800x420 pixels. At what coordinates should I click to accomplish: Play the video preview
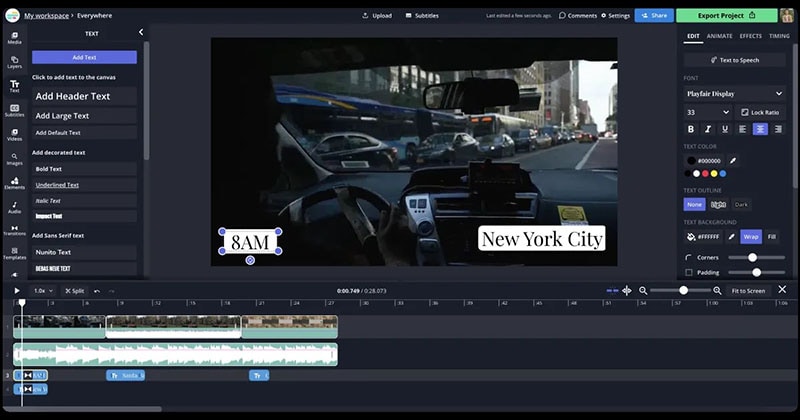tap(17, 291)
